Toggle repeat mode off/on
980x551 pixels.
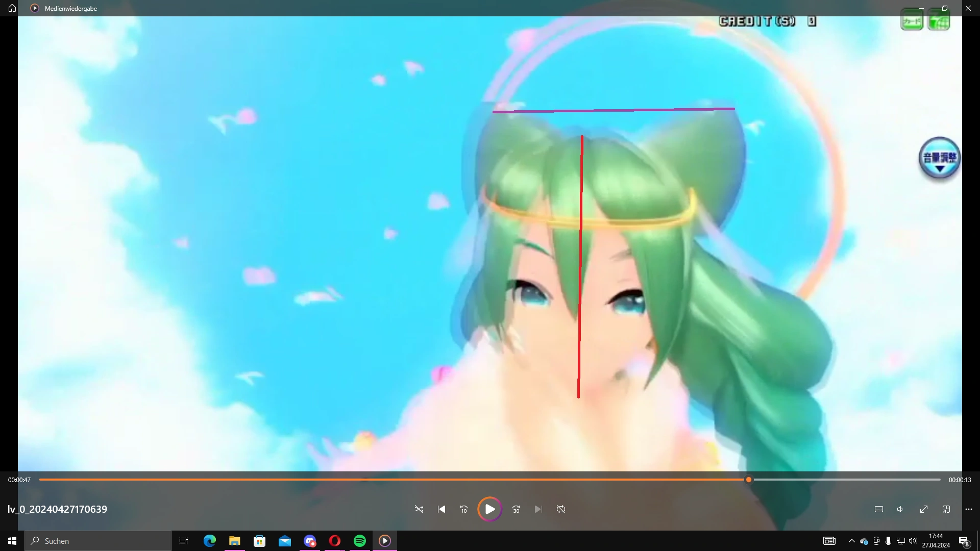coord(561,509)
